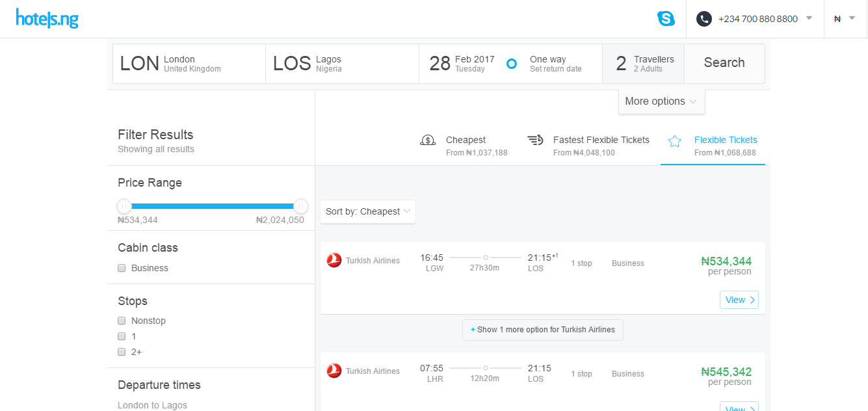Viewport: 868px width, 411px height.
Task: Click Turkish Airlines logo on 07:55 flight
Action: pyautogui.click(x=334, y=371)
